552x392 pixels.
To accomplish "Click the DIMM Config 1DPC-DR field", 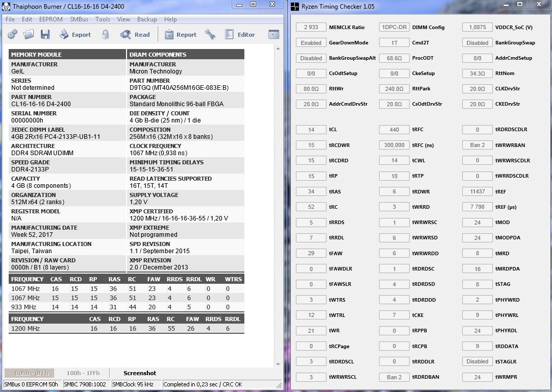I will 394,27.
